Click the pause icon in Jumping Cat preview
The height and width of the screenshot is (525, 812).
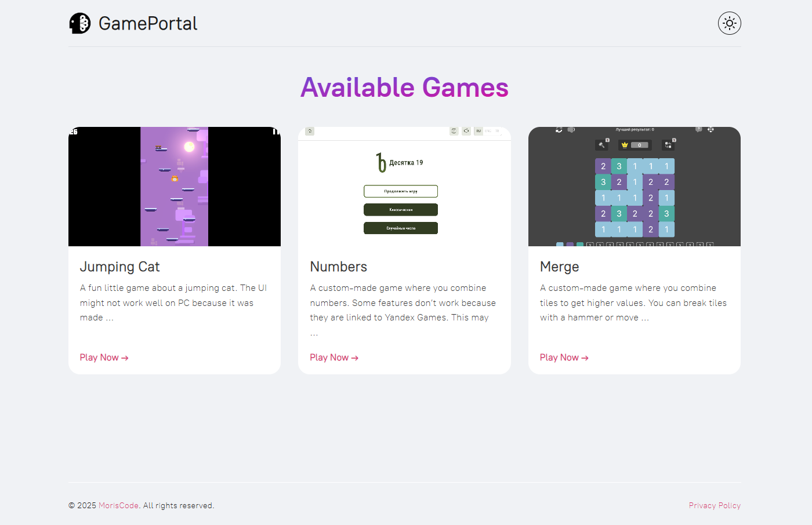[275, 132]
